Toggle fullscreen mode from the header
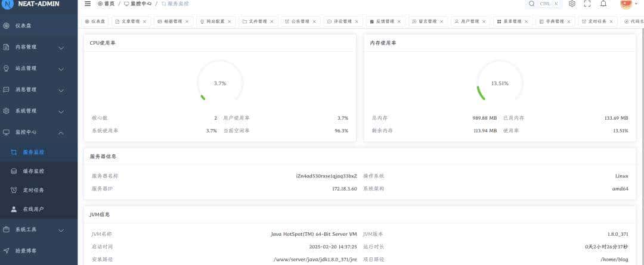The image size is (644, 265). 587,4
